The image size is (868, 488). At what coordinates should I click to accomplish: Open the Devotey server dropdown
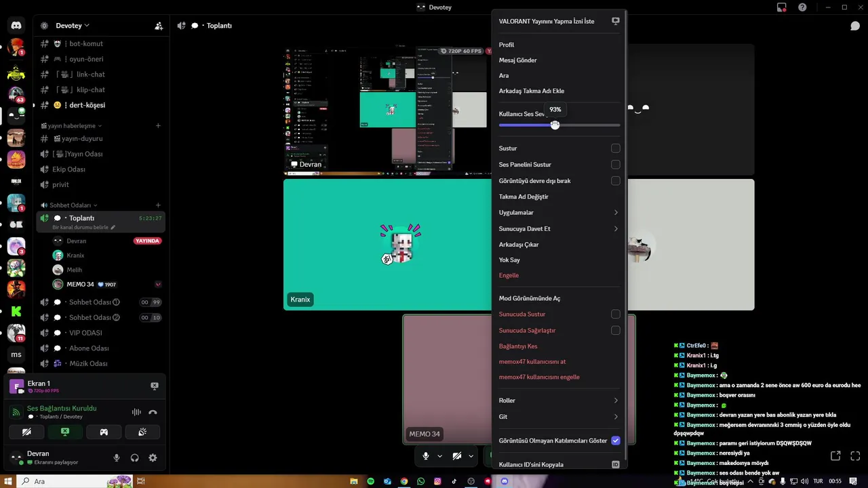(x=72, y=26)
